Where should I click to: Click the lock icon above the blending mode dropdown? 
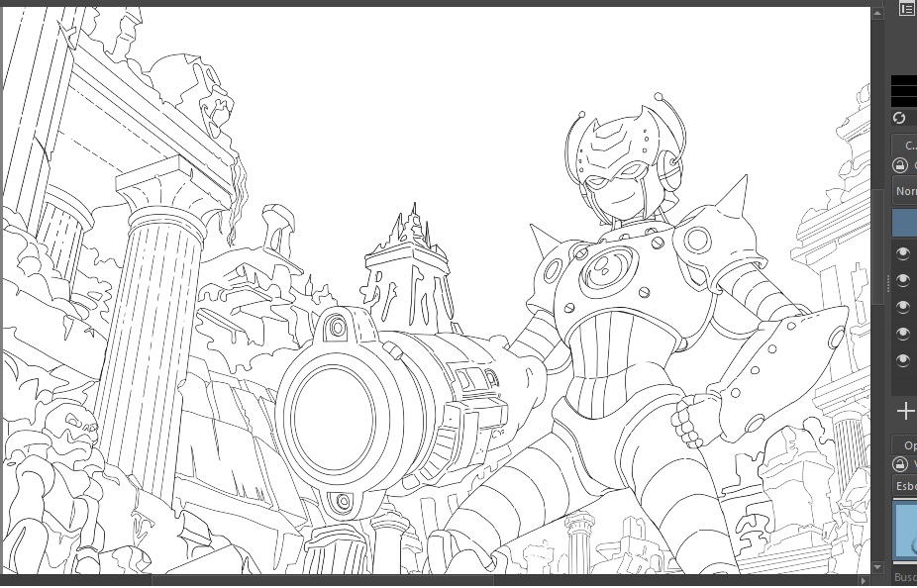(900, 165)
